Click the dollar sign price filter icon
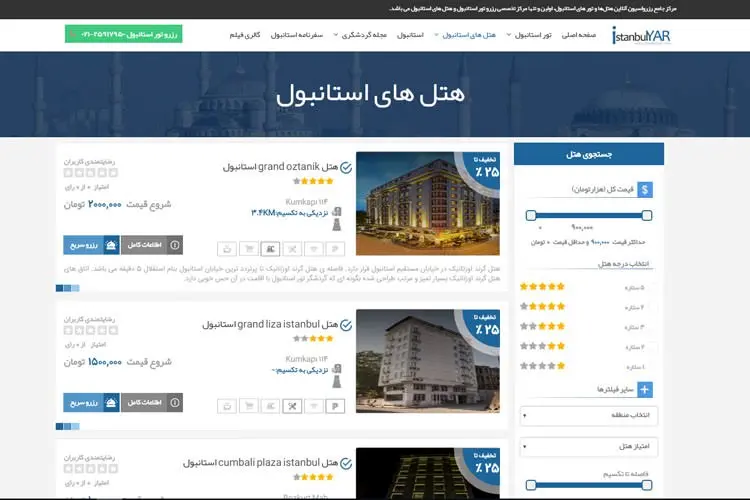Viewport: 750px width, 500px height. coord(645,189)
